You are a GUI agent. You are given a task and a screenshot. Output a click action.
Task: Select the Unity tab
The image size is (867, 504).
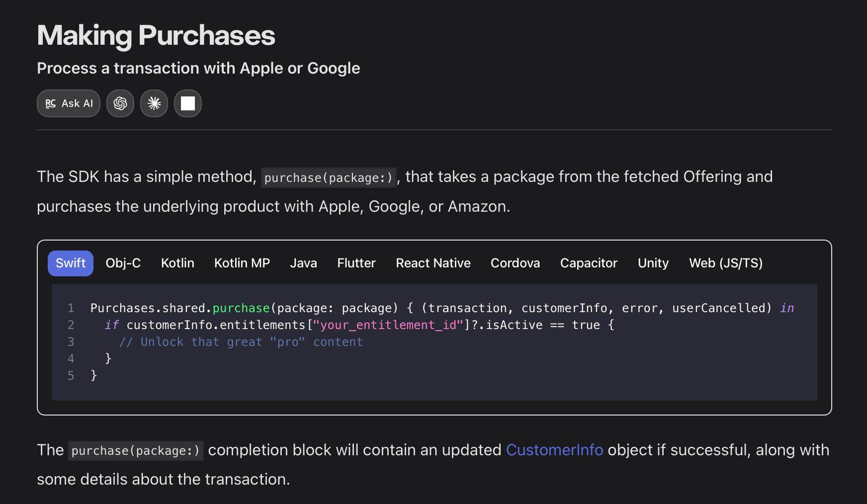click(653, 263)
